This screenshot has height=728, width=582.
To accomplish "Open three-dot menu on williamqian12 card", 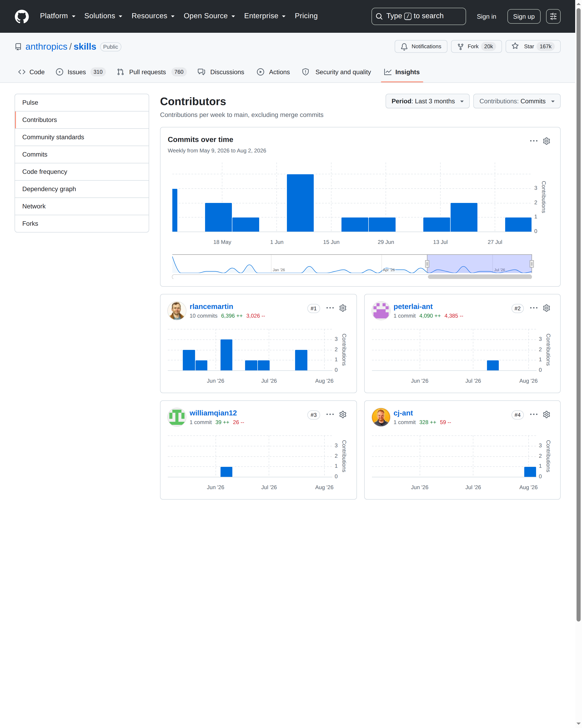I will [330, 414].
